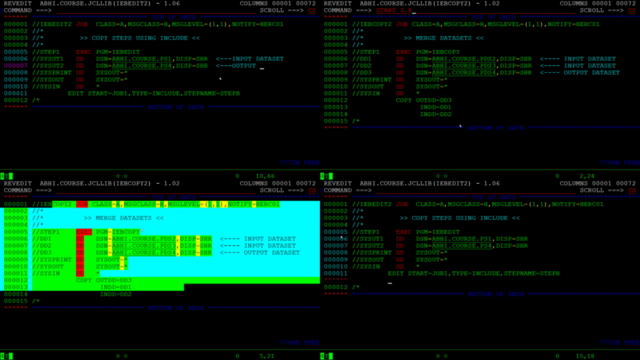Screen dimensions: 640x360
Task: Click the '//IEBCOPY2' job name in upper-right session
Action: (x=372, y=24)
